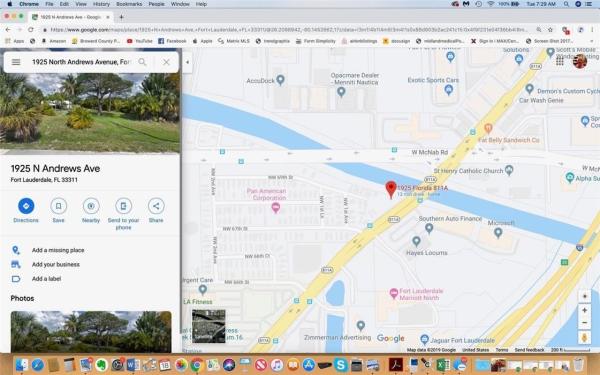Click the search magnifier in Maps search box
Viewport: 600px width, 375px height.
[142, 62]
